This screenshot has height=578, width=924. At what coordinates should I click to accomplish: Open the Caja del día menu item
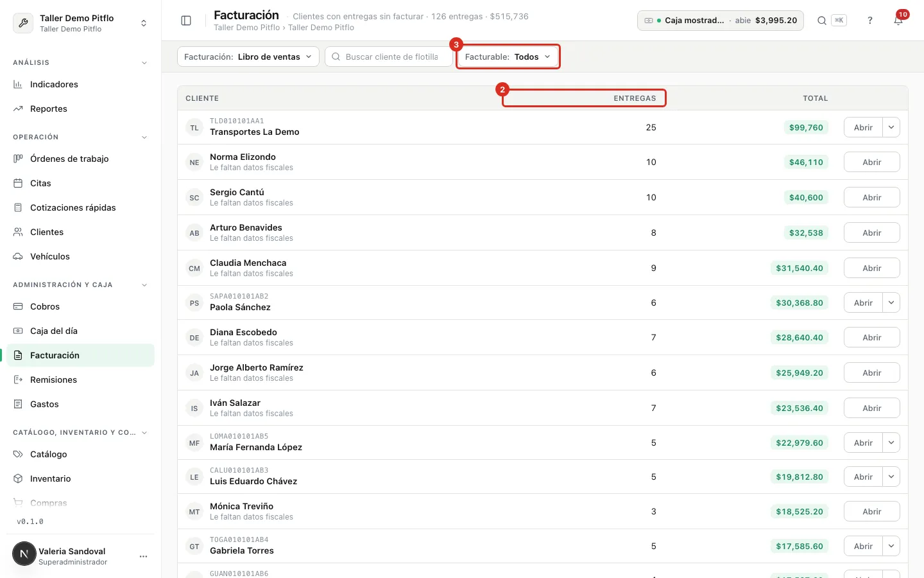pyautogui.click(x=81, y=331)
